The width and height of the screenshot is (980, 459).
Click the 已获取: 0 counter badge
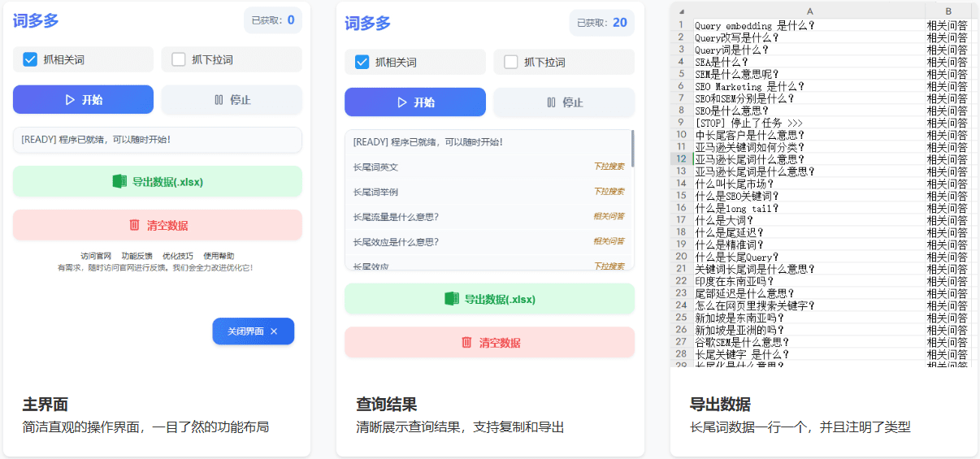click(273, 20)
